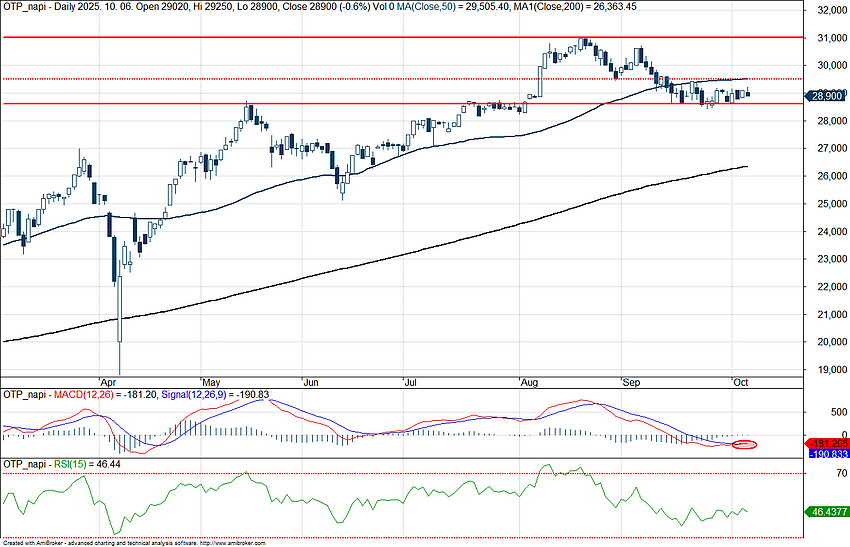The image size is (850, 547).
Task: Click the Oct label on time axis
Action: pos(741,382)
